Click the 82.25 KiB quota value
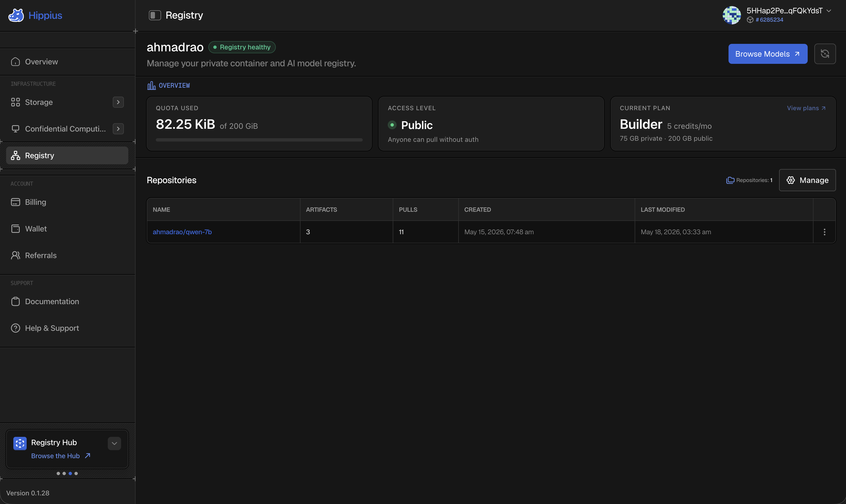Image resolution: width=846 pixels, height=504 pixels. [x=185, y=124]
